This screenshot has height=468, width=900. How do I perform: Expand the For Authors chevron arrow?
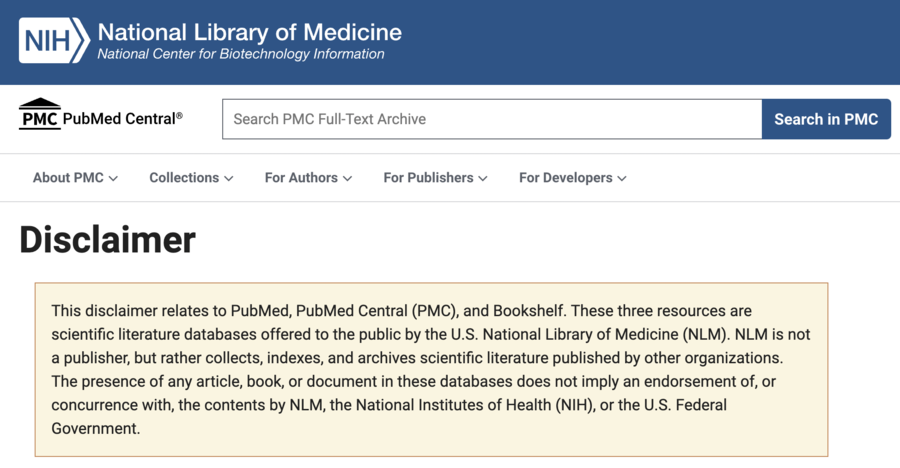pos(347,179)
